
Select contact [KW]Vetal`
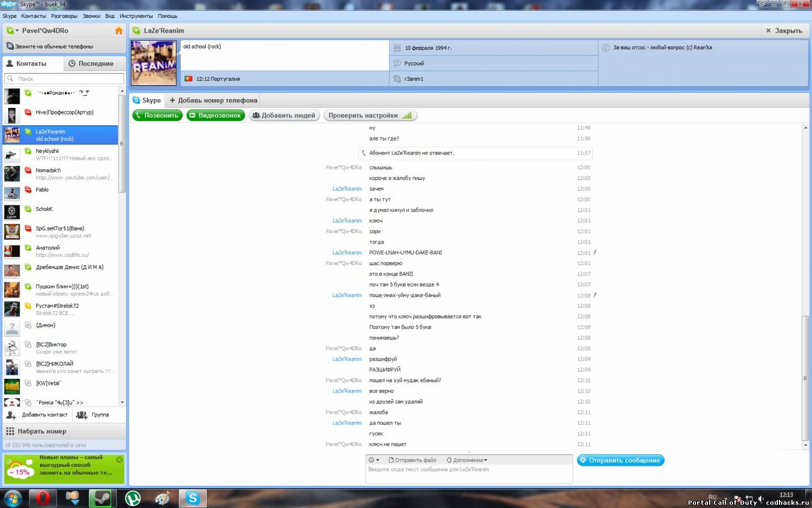click(61, 387)
